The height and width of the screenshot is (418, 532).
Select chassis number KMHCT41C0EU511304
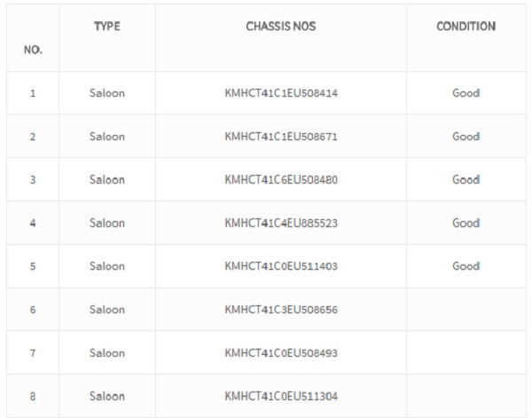click(x=281, y=397)
